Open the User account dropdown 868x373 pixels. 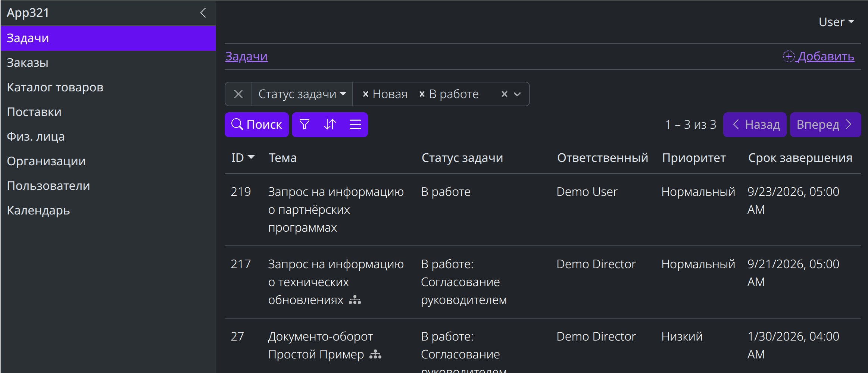click(836, 22)
